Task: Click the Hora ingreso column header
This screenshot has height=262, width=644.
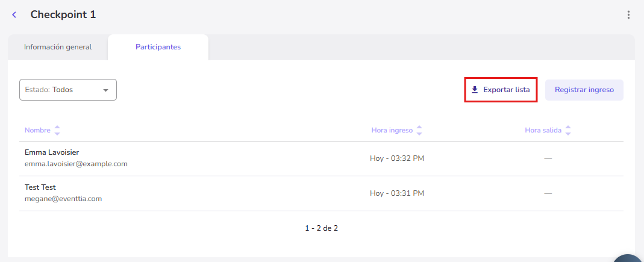Action: pyautogui.click(x=392, y=130)
